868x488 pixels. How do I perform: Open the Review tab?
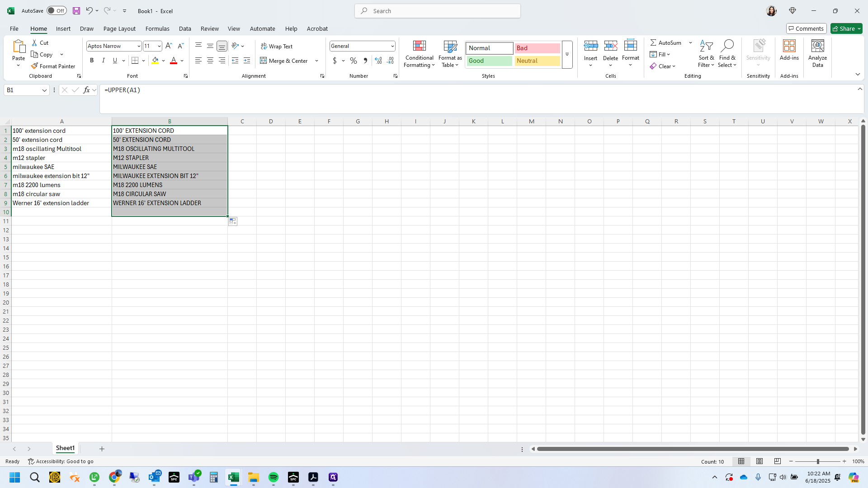[210, 29]
